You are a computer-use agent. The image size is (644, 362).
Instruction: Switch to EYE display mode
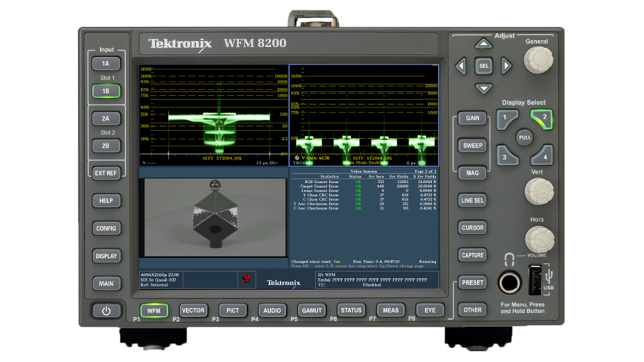[x=430, y=310]
